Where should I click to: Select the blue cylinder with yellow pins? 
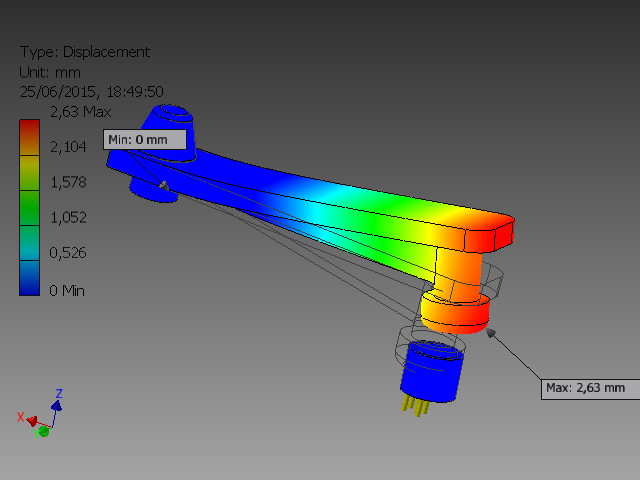433,372
